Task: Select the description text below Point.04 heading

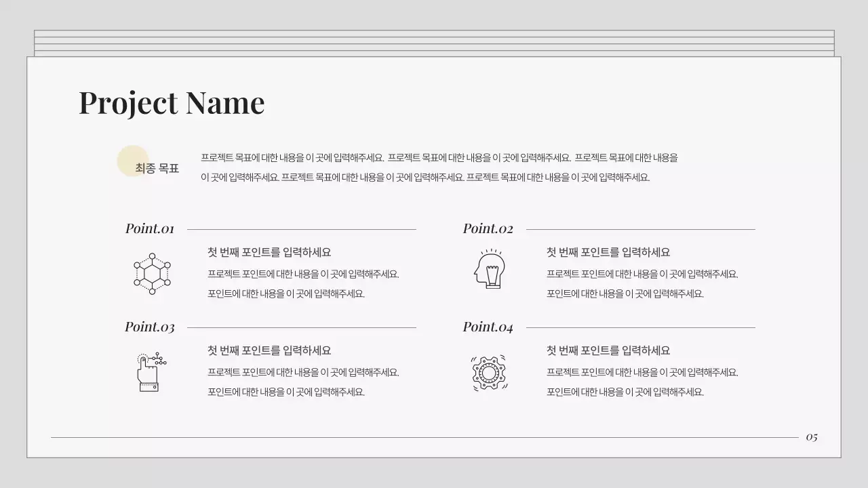Action: (642, 382)
